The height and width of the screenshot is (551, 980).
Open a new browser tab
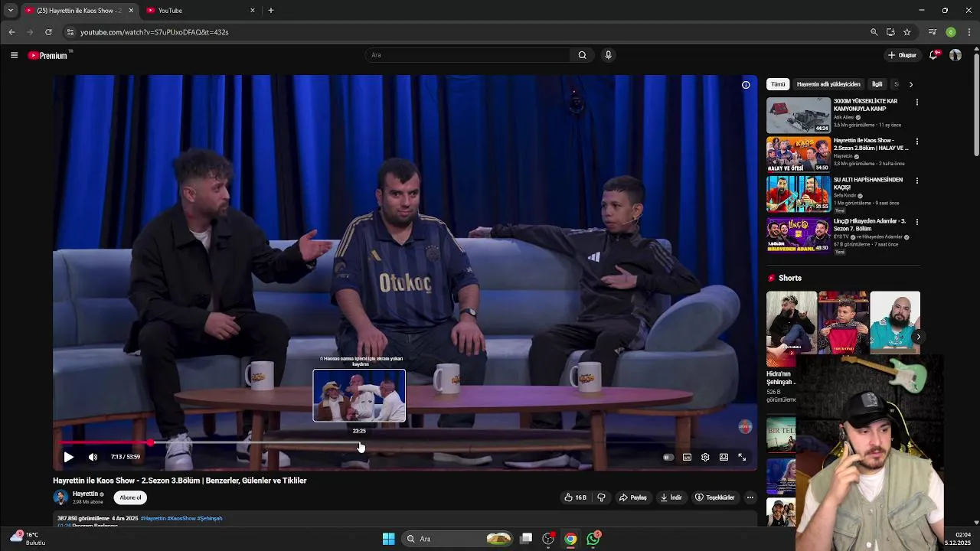coord(270,11)
